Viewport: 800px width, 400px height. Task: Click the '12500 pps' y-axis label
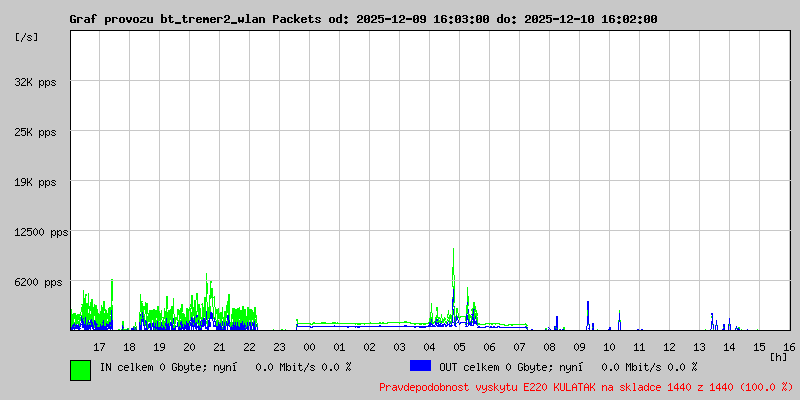click(41, 233)
